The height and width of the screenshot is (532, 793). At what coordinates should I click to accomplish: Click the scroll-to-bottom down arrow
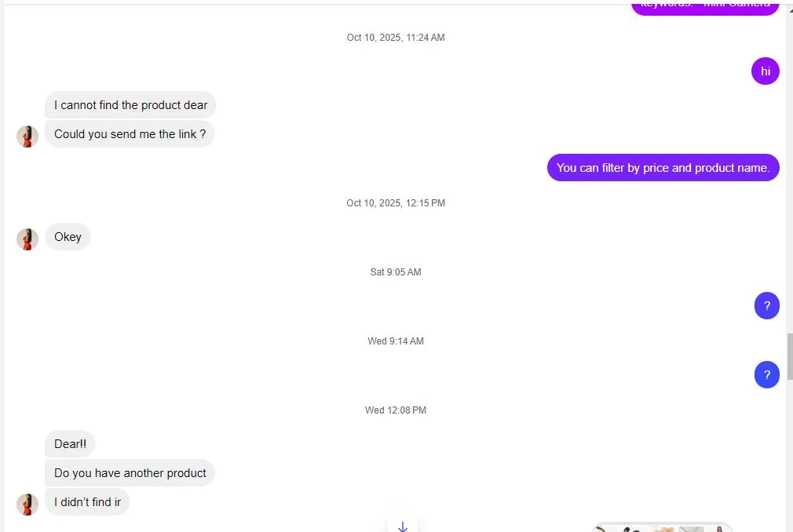(x=403, y=525)
